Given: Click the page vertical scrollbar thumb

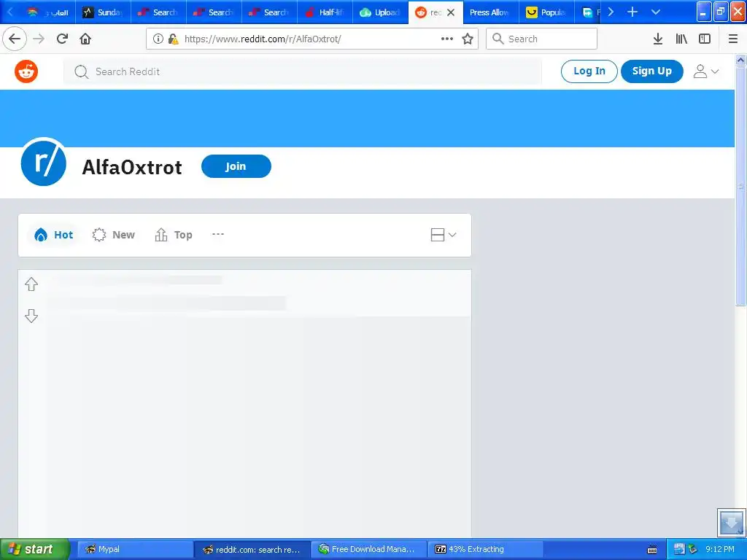Looking at the screenshot, I should pyautogui.click(x=740, y=186).
